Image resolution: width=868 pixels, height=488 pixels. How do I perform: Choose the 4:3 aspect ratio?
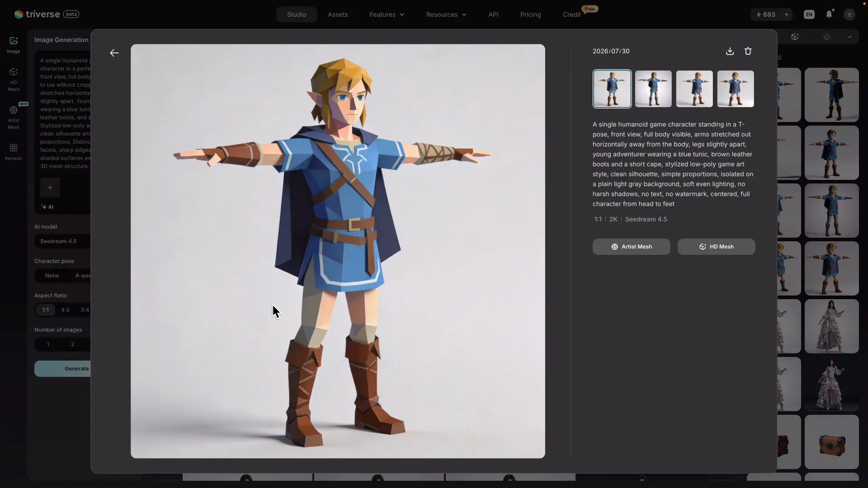[65, 310]
